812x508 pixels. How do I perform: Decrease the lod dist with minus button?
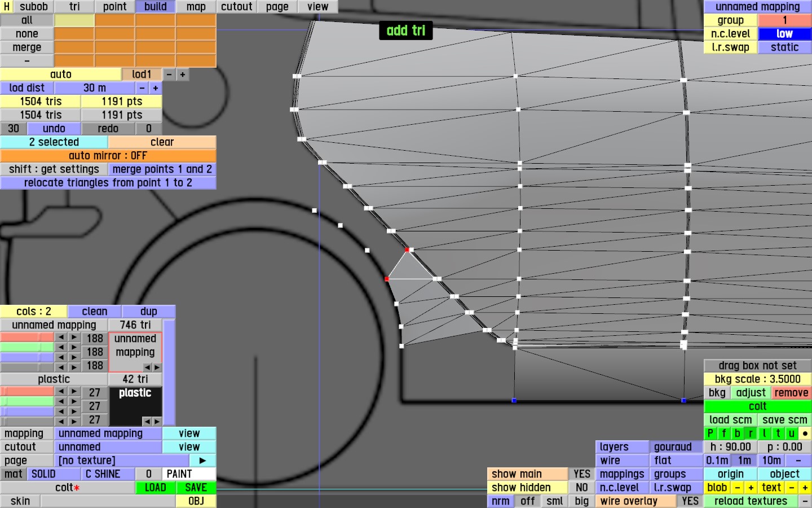142,88
